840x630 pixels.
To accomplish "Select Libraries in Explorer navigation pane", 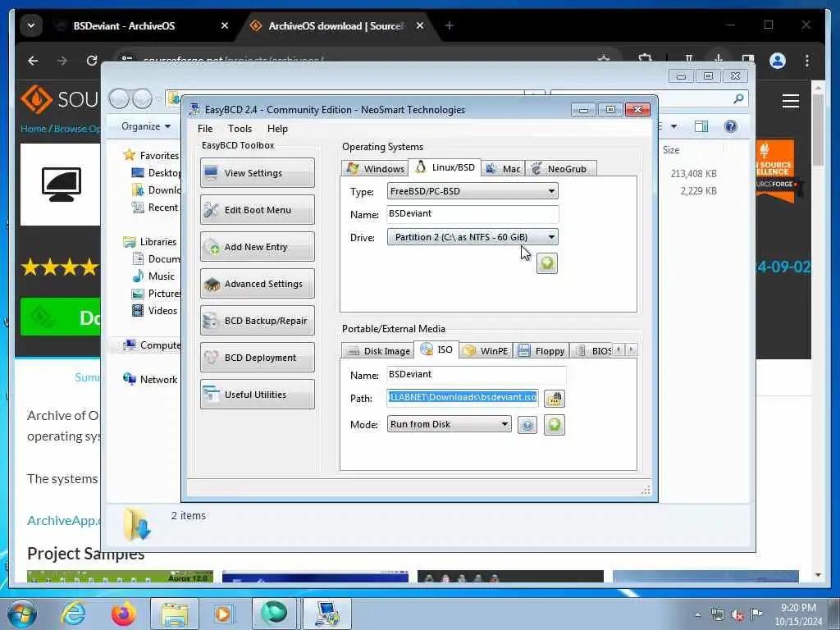I will [150, 242].
